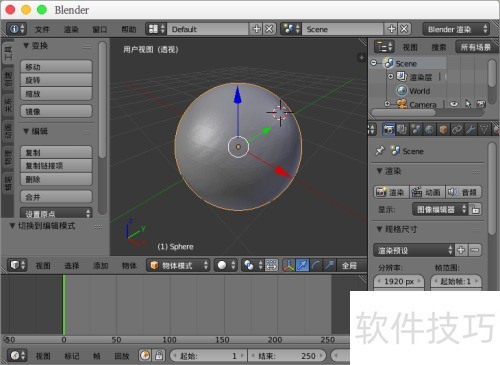Toggle Camera selectability arrow in outliner
The height and width of the screenshot is (365, 500).
click(468, 104)
